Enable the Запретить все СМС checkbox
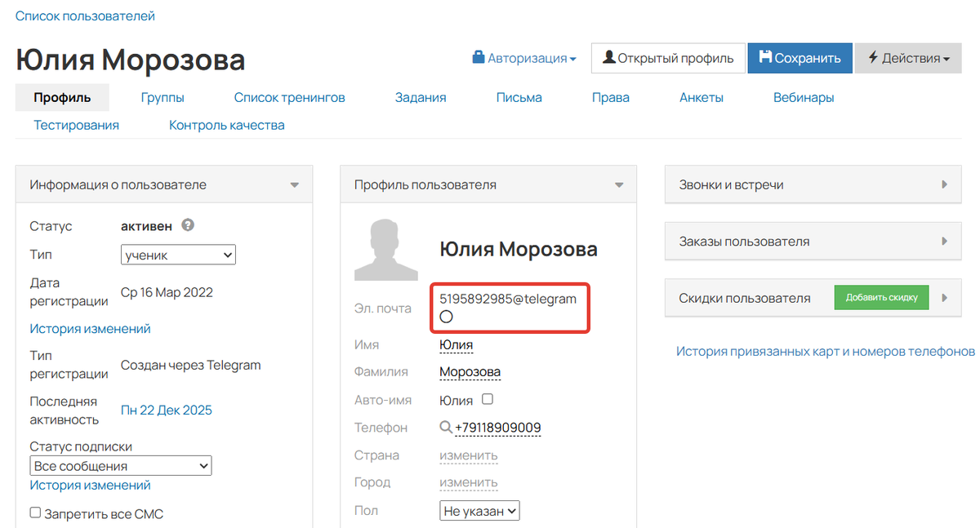Image resolution: width=980 pixels, height=528 pixels. click(x=35, y=513)
